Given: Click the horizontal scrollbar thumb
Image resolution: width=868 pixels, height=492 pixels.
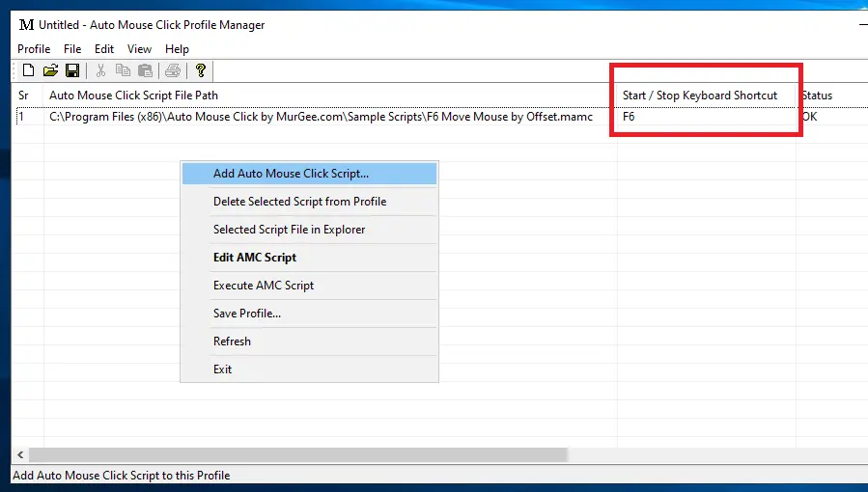Looking at the screenshot, I should click(297, 455).
